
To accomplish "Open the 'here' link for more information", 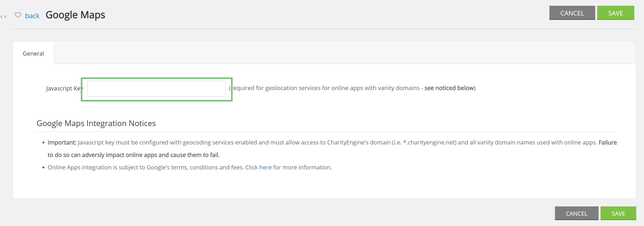I will 265,167.
